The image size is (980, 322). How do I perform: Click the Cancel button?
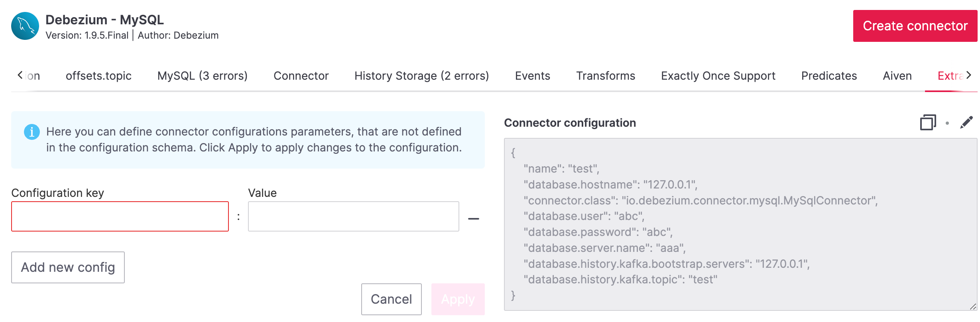391,299
